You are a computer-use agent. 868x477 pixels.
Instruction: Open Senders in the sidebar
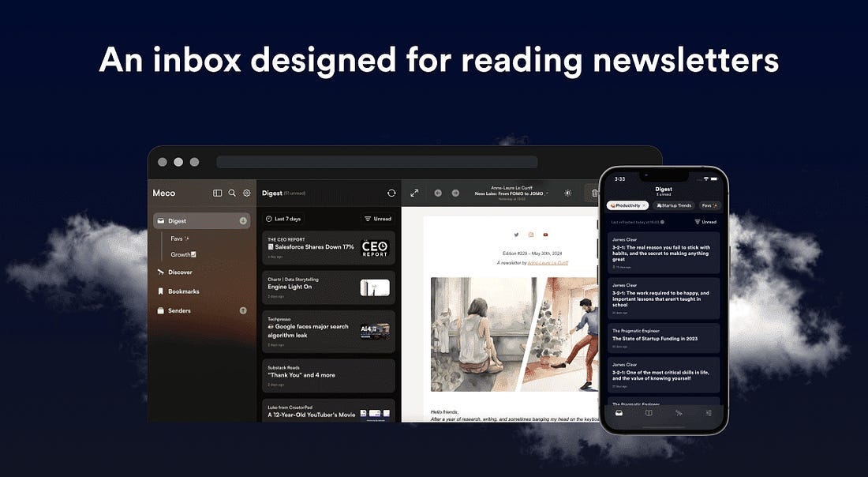[174, 311]
